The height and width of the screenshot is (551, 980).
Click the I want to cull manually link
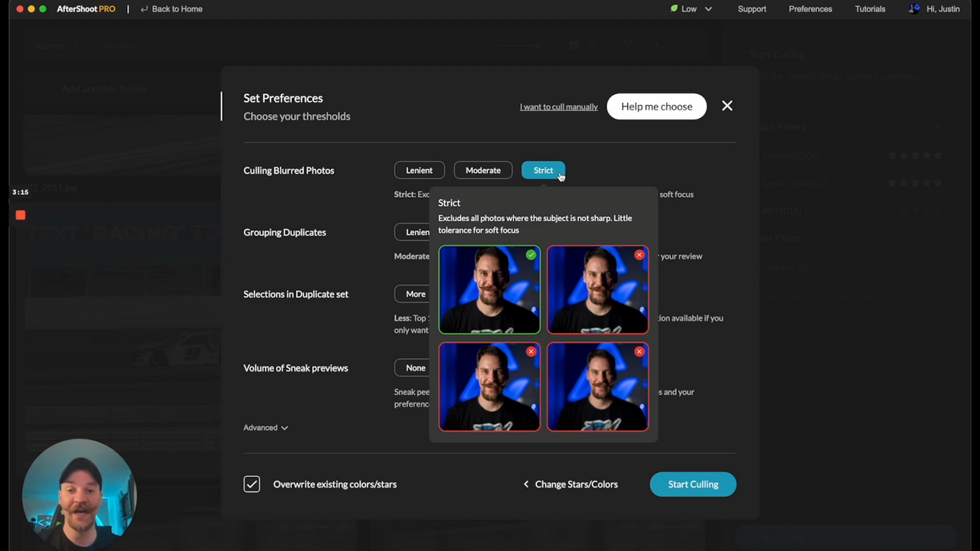point(558,107)
